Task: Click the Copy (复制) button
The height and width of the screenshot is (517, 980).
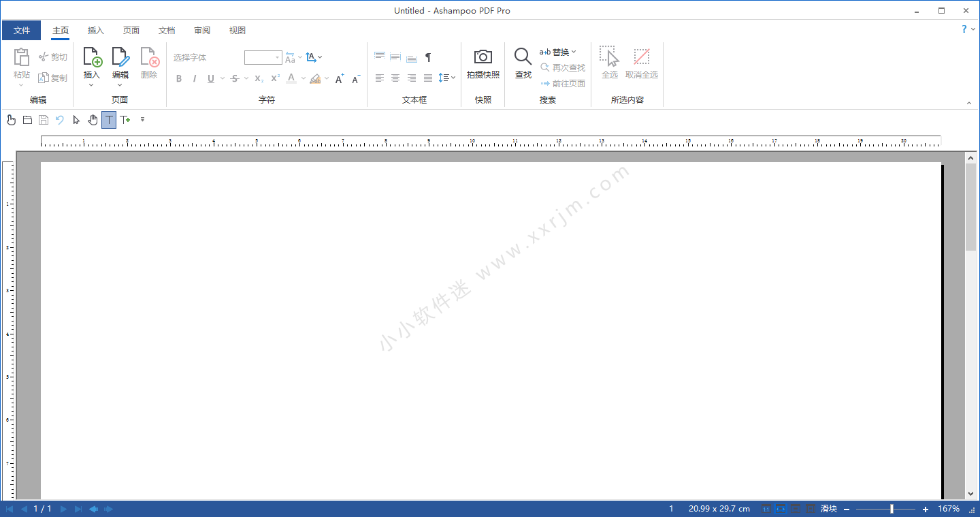Action: click(x=53, y=78)
